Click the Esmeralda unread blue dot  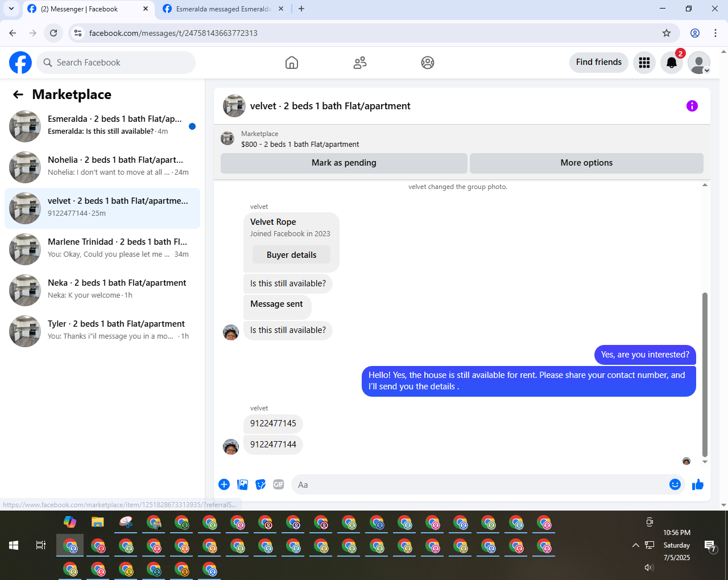coord(192,126)
